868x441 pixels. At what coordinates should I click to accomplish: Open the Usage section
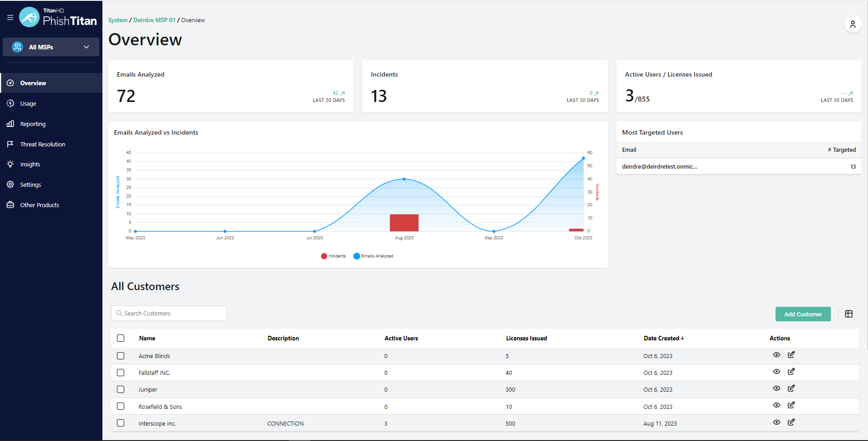[28, 103]
